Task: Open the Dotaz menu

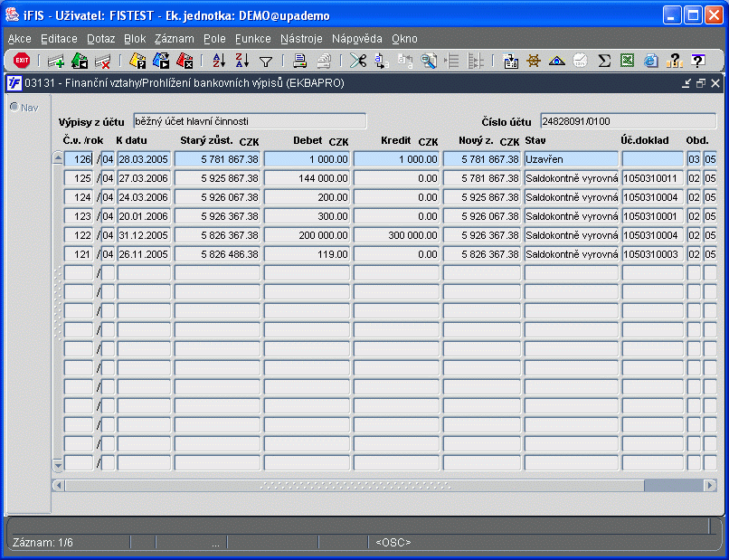Action: coord(101,39)
